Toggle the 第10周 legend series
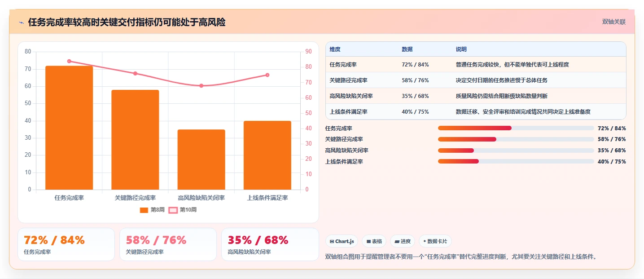Image resolution: width=644 pixels, height=279 pixels. [x=182, y=210]
